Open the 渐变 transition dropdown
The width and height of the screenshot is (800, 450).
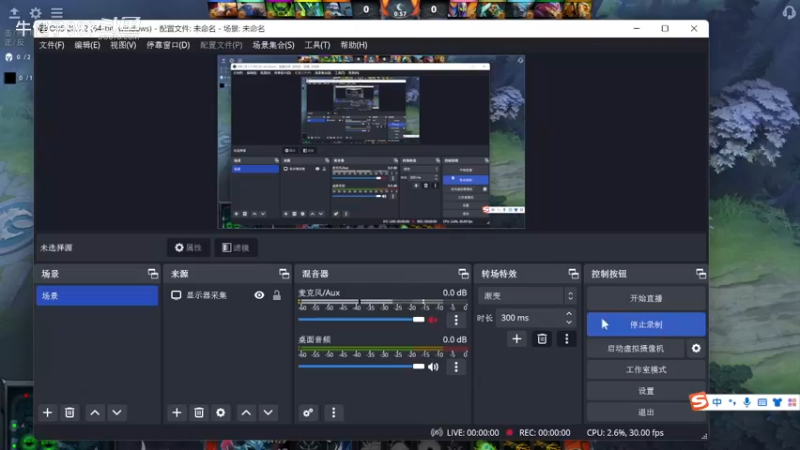(527, 296)
